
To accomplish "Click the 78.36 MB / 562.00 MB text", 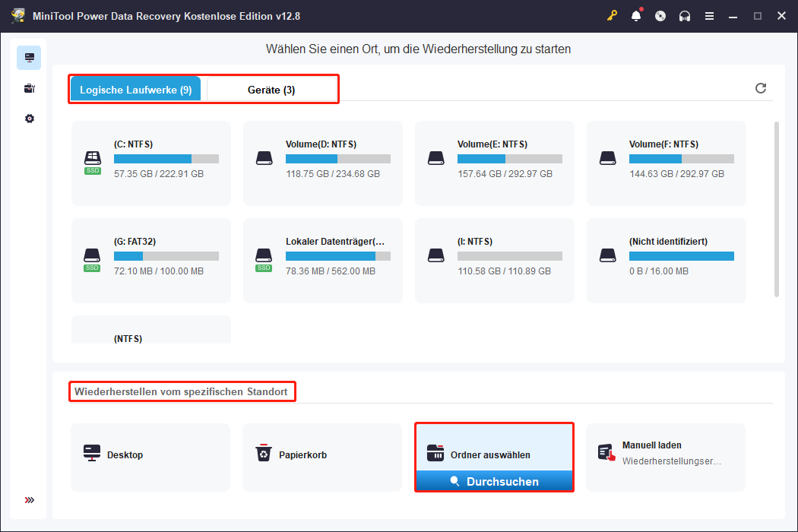I will tap(331, 271).
